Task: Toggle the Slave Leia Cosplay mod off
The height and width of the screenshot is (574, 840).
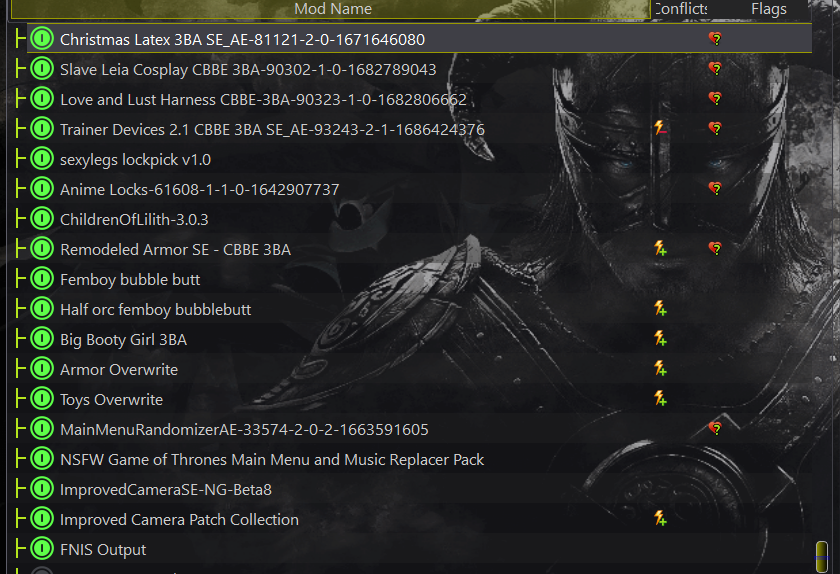Action: coord(42,69)
